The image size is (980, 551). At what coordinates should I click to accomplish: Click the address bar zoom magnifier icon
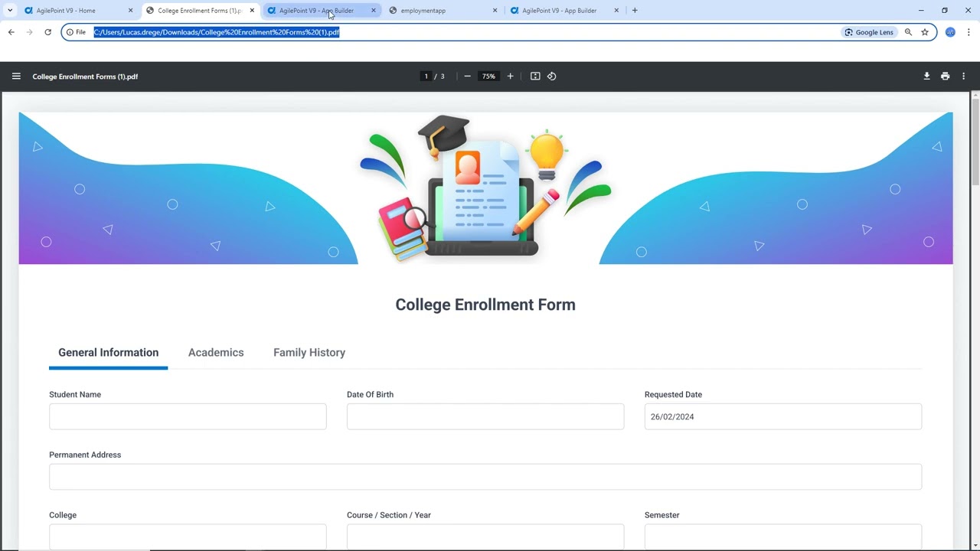[908, 32]
